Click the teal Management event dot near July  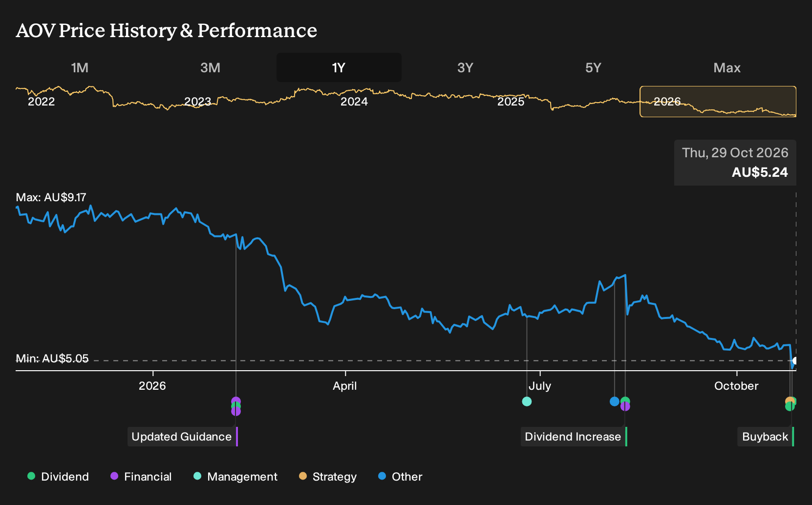coord(527,401)
